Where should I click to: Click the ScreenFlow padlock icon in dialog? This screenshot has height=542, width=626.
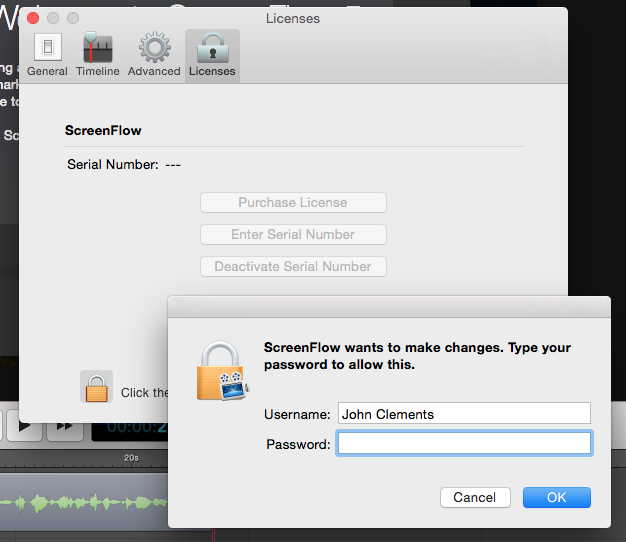click(x=223, y=371)
